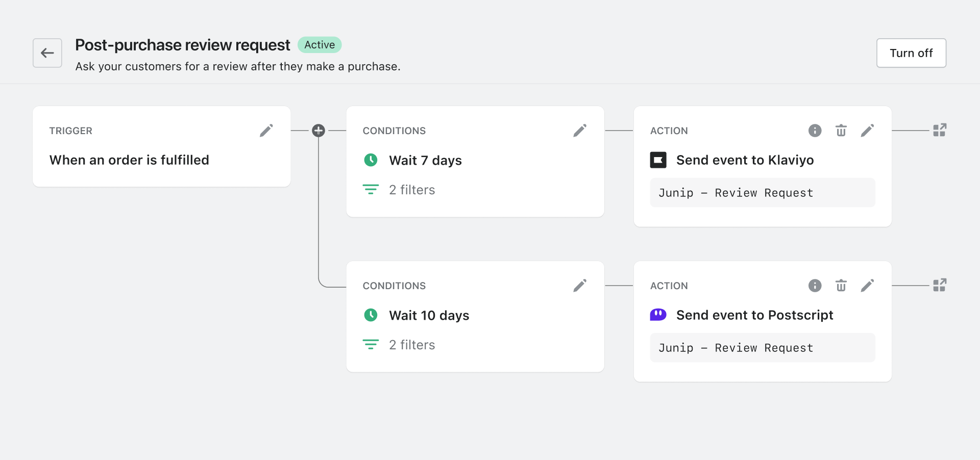Edit the Send event to Postscript action
Viewport: 980px width, 460px height.
pyautogui.click(x=867, y=286)
